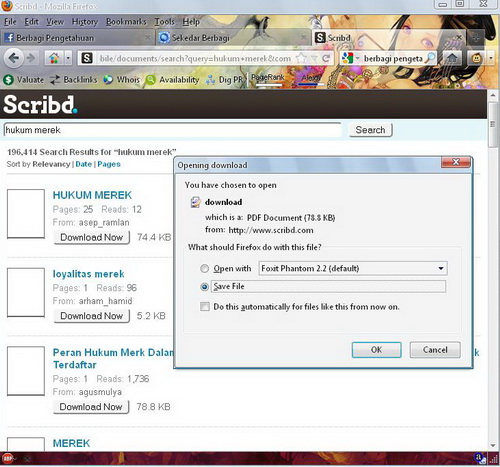Open the loyalitas merek document link
This screenshot has height=467, width=500.
tap(88, 274)
